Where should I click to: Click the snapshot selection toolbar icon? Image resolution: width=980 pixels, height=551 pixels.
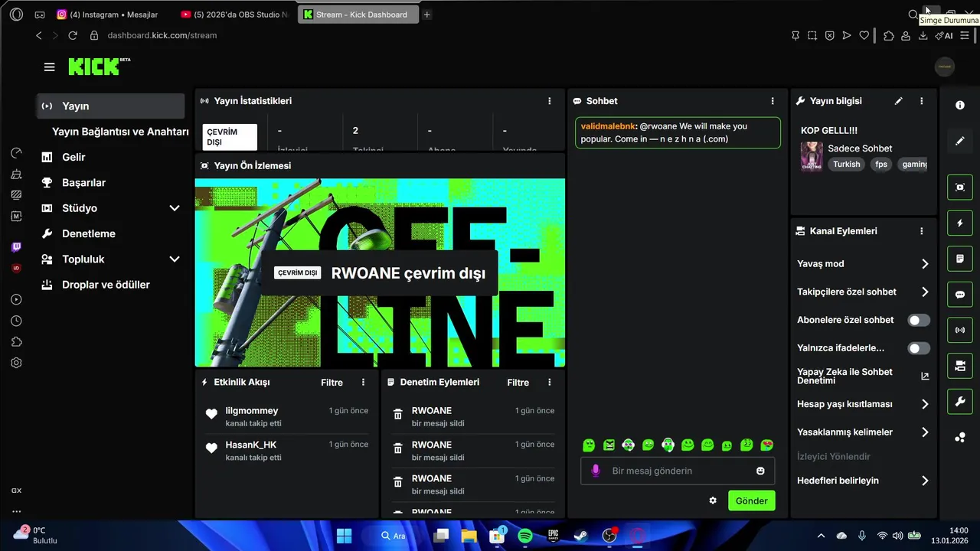click(812, 35)
